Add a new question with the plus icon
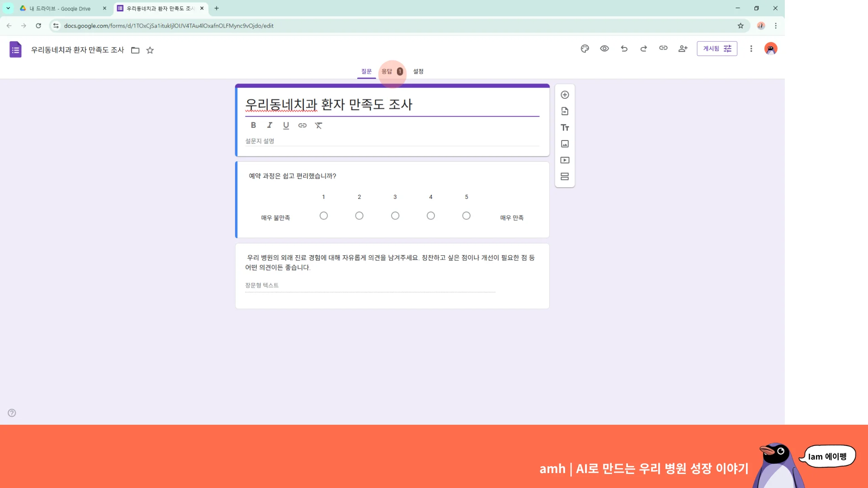Image resolution: width=868 pixels, height=488 pixels. [565, 95]
